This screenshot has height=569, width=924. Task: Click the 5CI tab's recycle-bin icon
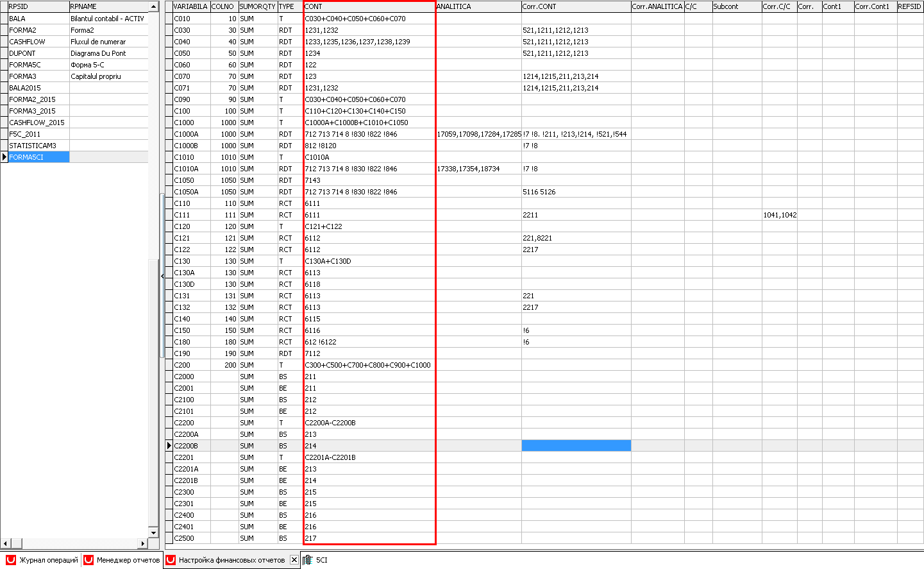click(308, 560)
